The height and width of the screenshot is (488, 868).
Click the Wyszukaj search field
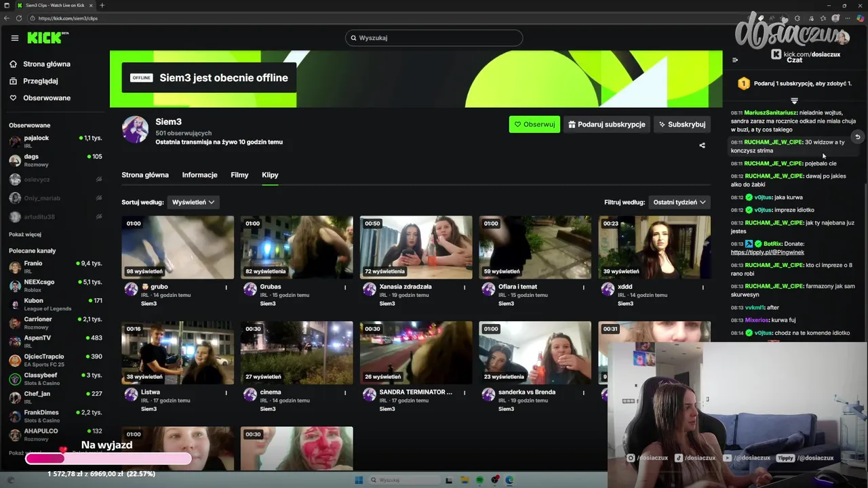[x=434, y=38]
